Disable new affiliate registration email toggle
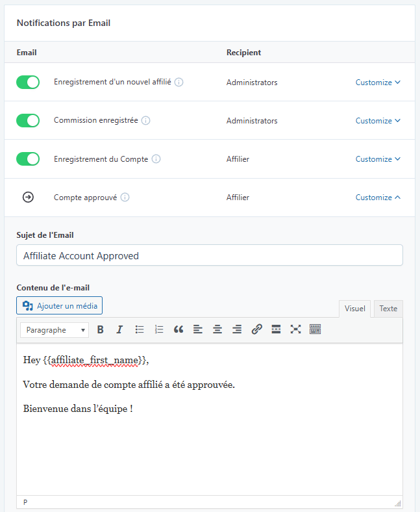Image resolution: width=420 pixels, height=512 pixels. click(x=28, y=83)
